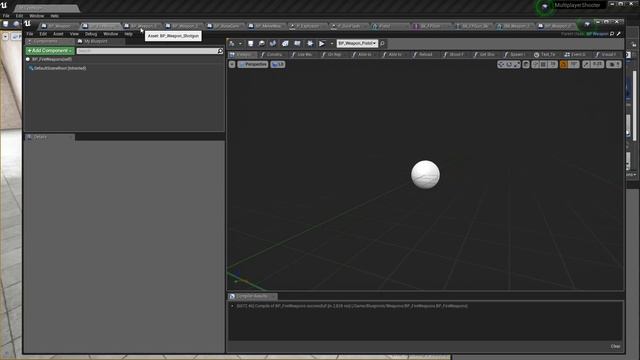
Task: Click the Clear button in Compiler Results
Action: coord(616,346)
